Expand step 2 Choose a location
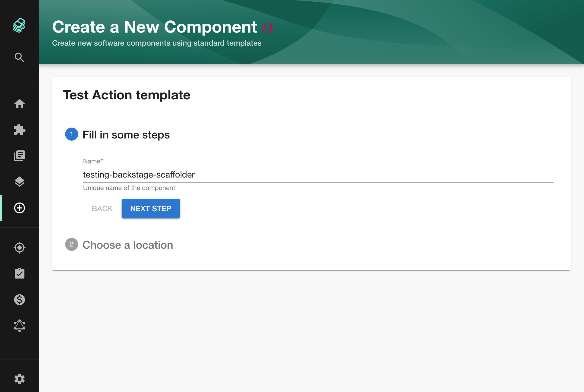The image size is (584, 392). (x=128, y=245)
